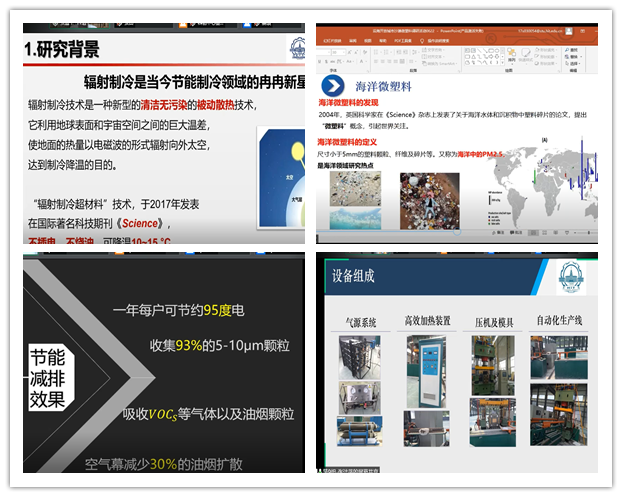The image size is (622, 497).
Task: Toggle bulleted list
Action: click(x=377, y=52)
